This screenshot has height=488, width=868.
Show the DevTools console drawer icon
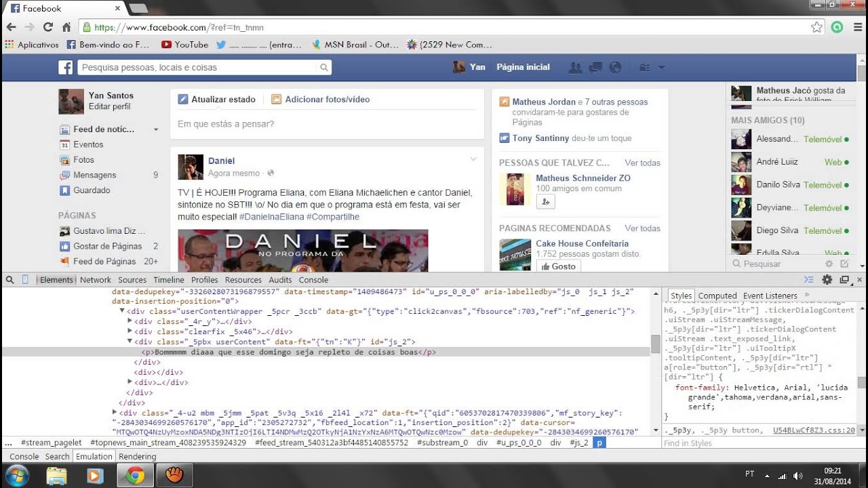coord(808,279)
